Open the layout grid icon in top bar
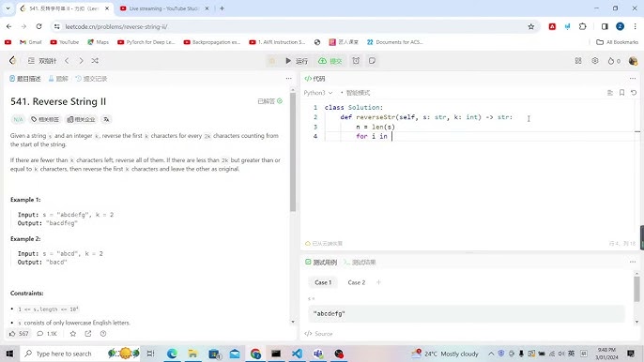Viewport: 644px width, 362px height. tap(578, 61)
